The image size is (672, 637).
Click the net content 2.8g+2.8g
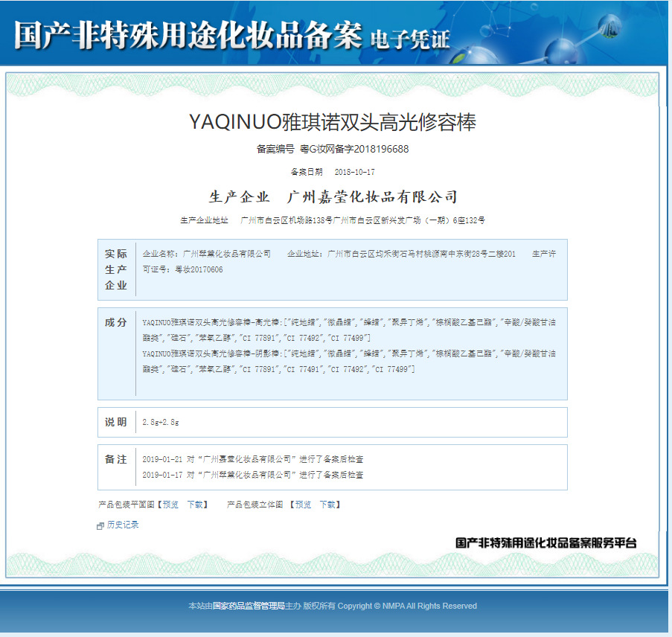point(161,422)
